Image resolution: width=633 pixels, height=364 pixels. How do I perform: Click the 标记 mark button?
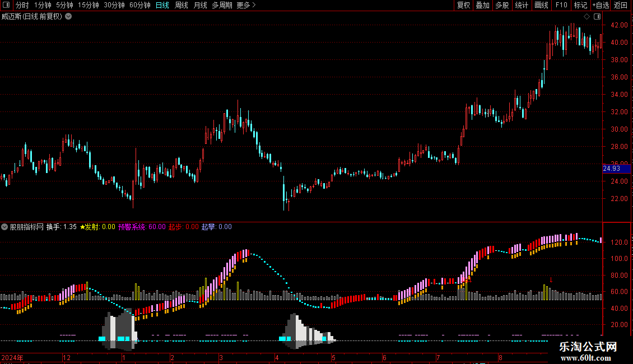[x=580, y=5]
